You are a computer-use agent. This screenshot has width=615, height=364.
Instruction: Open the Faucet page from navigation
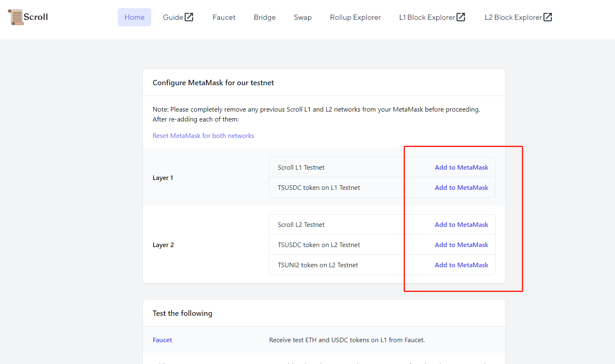click(x=224, y=17)
